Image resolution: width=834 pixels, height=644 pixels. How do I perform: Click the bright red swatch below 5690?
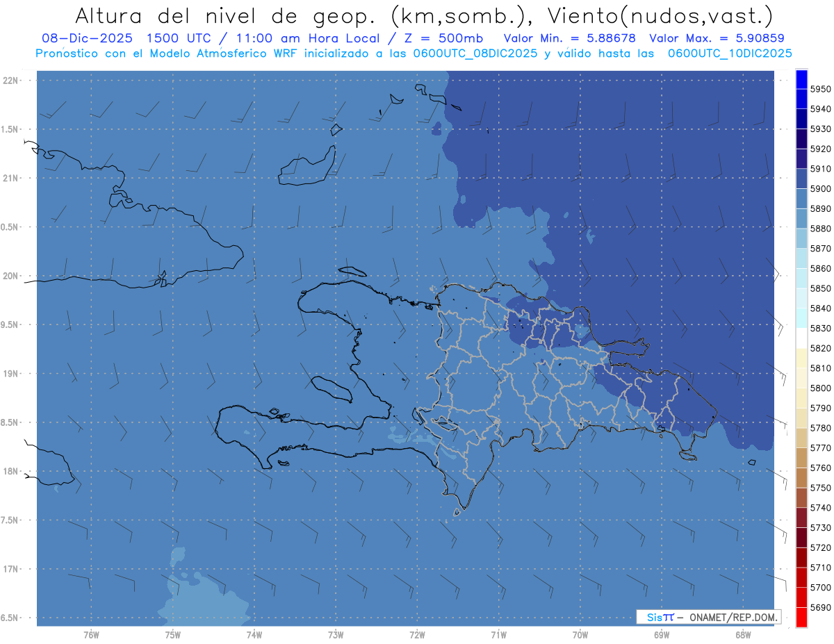[801, 617]
